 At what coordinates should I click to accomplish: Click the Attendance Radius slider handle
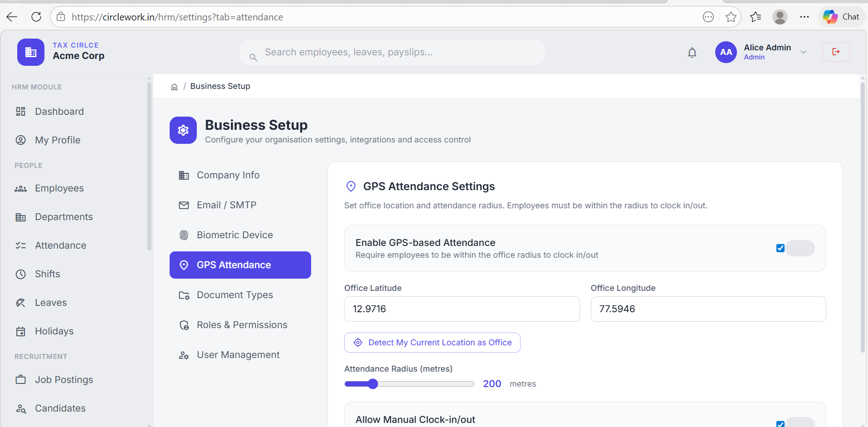[x=373, y=384]
